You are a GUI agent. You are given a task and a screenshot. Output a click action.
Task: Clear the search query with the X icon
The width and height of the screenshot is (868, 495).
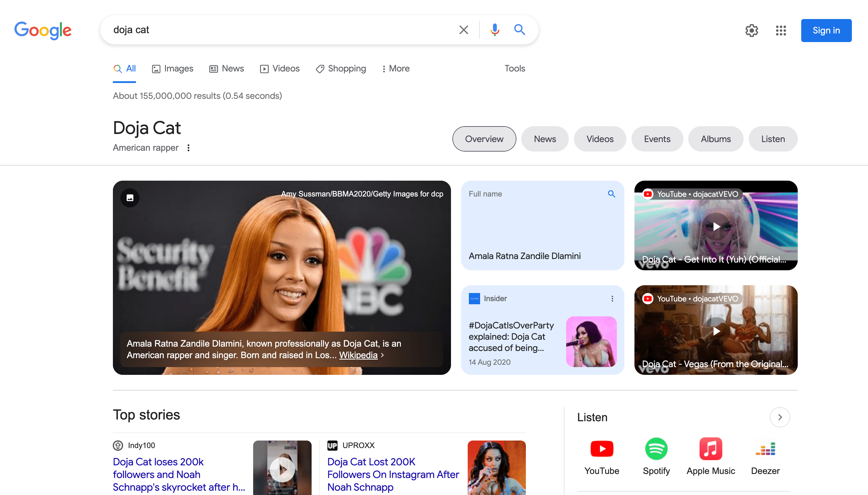click(x=463, y=30)
